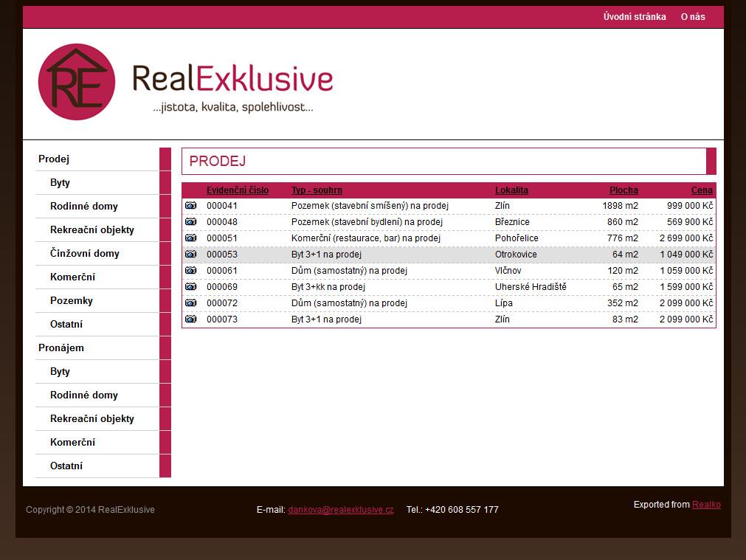Open photos icon for listing 000051
The width and height of the screenshot is (746, 560).
click(191, 238)
